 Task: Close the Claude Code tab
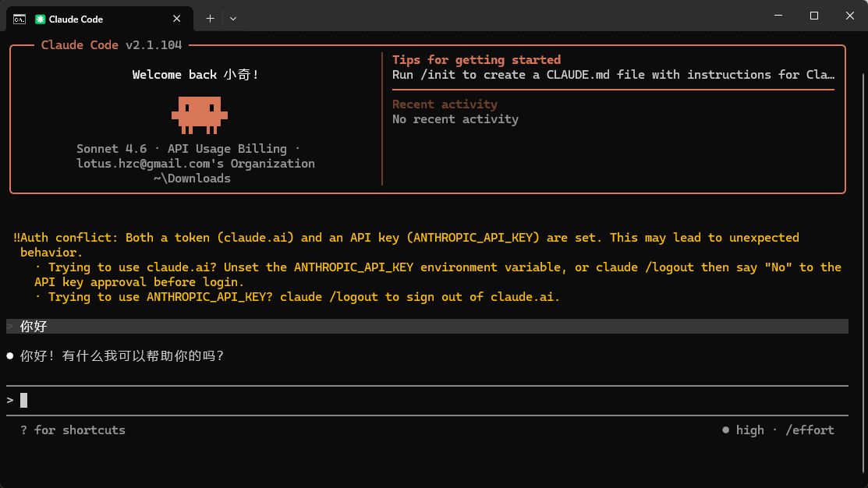(176, 19)
